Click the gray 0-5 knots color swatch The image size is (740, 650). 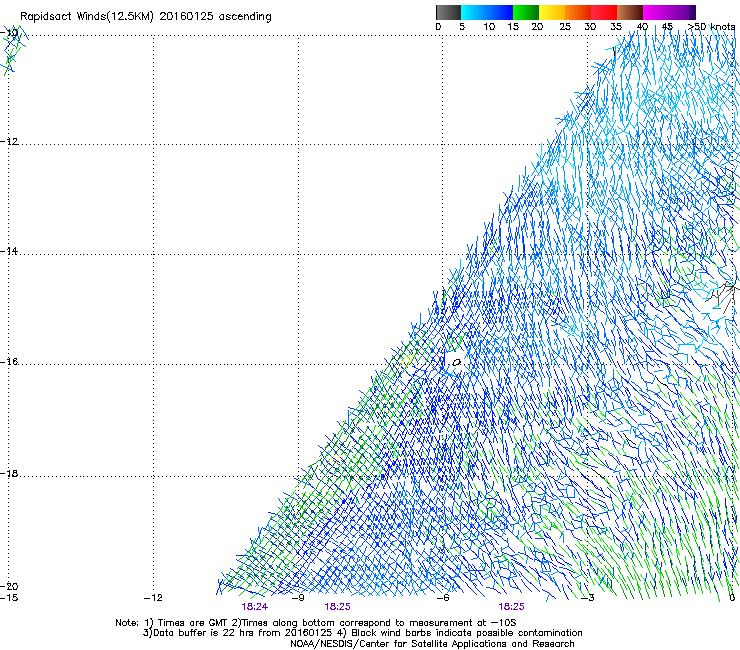448,12
